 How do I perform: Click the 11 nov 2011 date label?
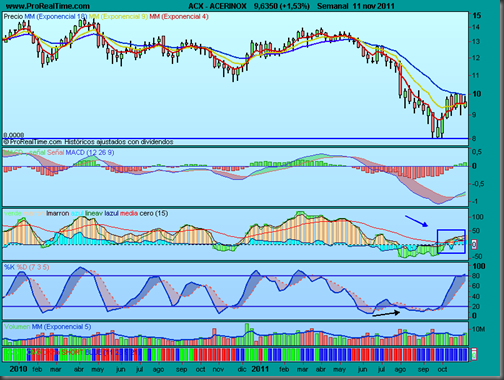click(x=373, y=6)
